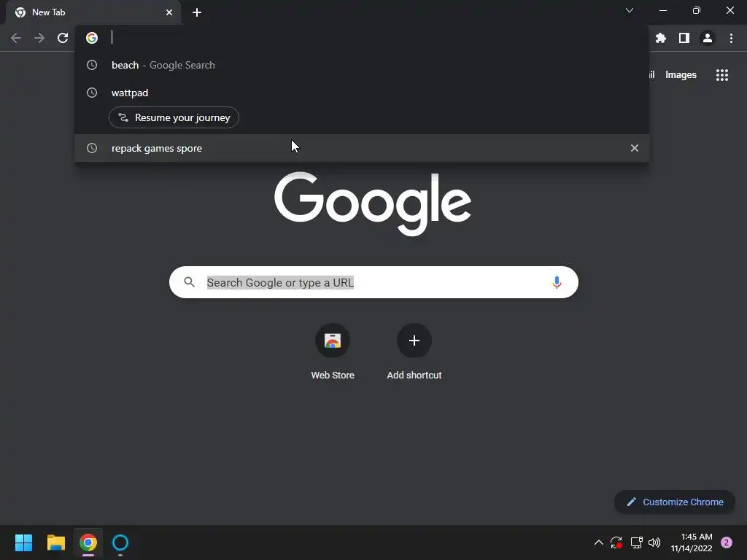747x560 pixels.
Task: Click the network tray icon
Action: pos(636,542)
